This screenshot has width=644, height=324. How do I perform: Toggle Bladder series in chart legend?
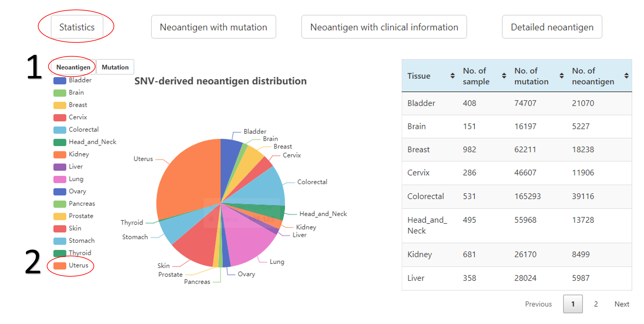pyautogui.click(x=73, y=80)
